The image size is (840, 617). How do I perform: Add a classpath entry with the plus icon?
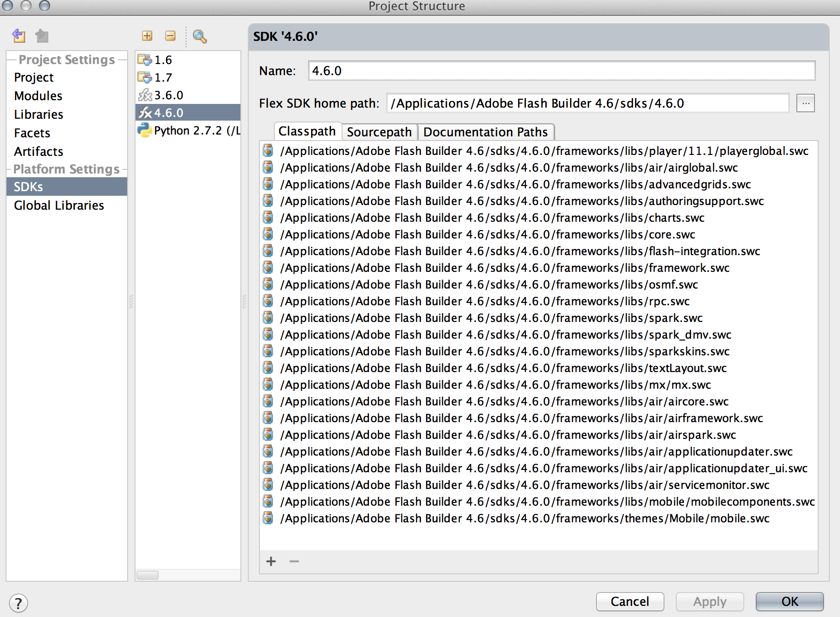tap(271, 561)
